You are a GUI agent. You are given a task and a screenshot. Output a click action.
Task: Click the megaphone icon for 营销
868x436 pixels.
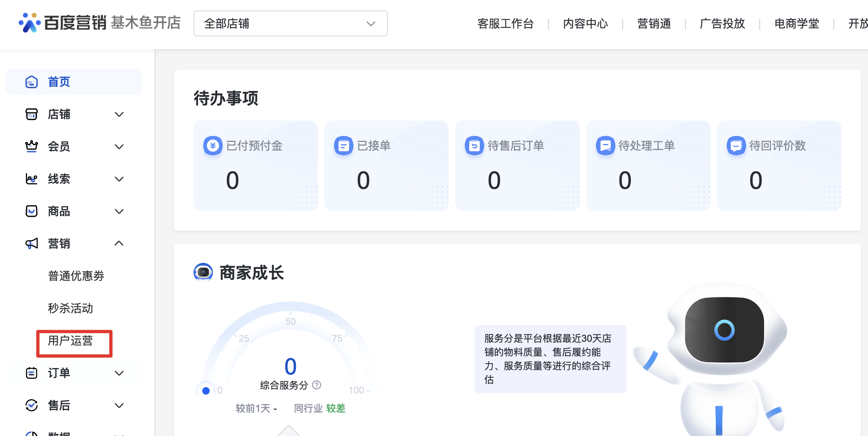[x=32, y=243]
